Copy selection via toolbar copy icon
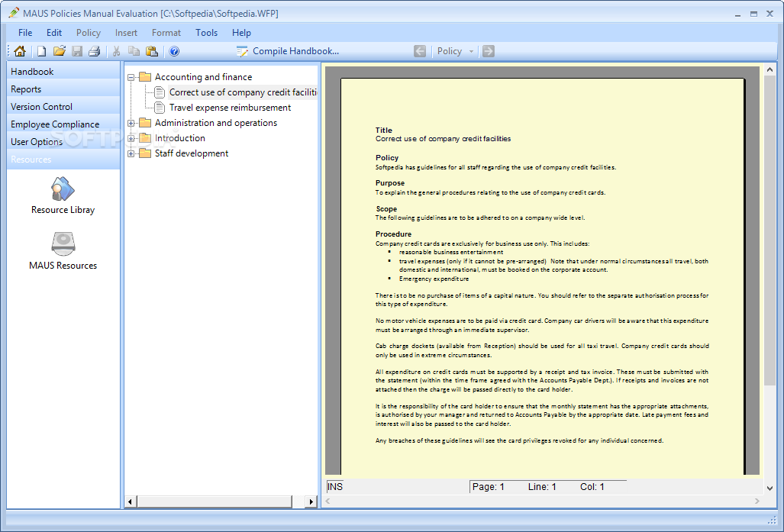 click(134, 51)
